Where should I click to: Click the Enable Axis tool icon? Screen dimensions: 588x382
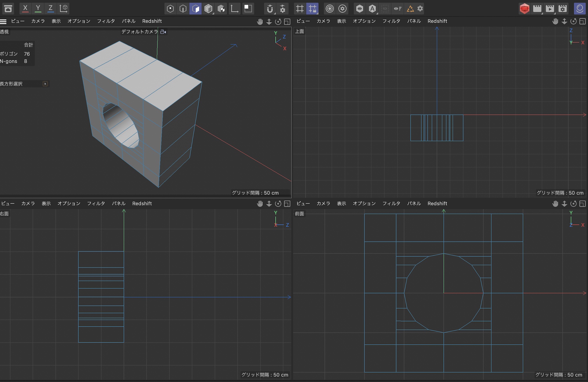click(234, 9)
